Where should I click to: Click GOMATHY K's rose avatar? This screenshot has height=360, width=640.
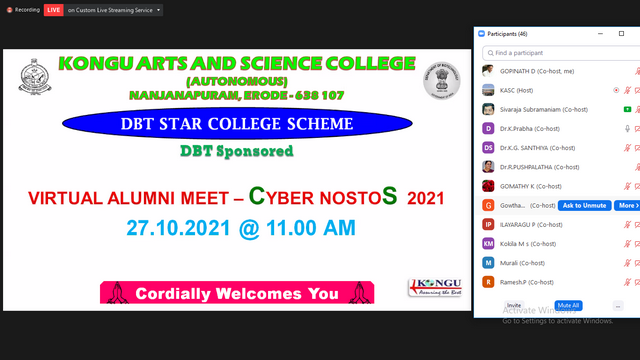(488, 186)
